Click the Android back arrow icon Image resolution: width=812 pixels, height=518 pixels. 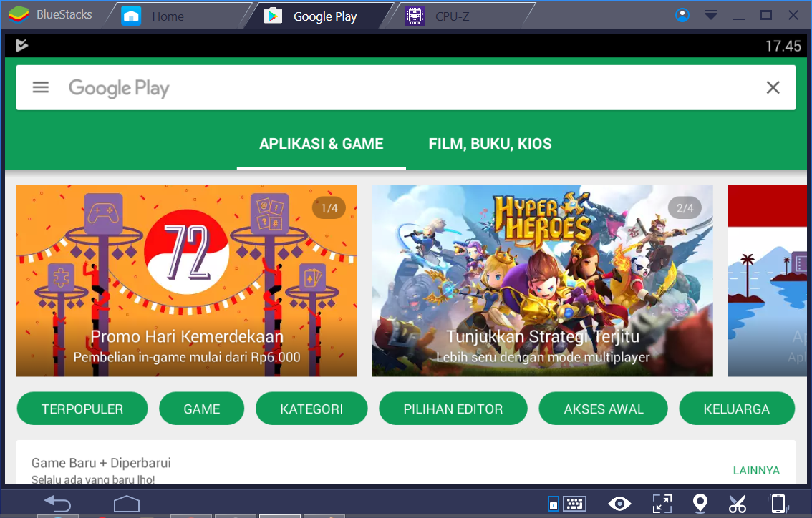pyautogui.click(x=57, y=503)
